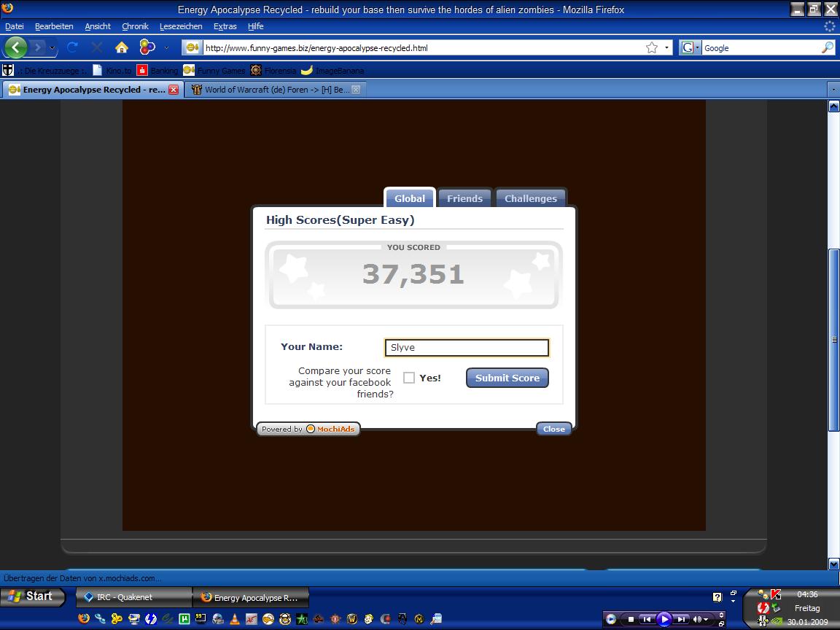Go back with the green arrow button
840x630 pixels.
pyautogui.click(x=16, y=47)
